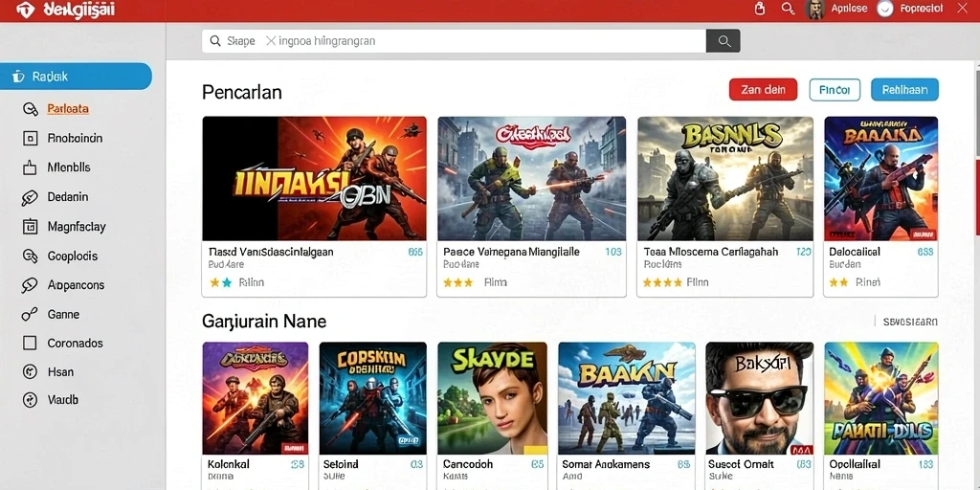Open the orange soldiers game thumbnail
The height and width of the screenshot is (490, 980).
pos(314,178)
